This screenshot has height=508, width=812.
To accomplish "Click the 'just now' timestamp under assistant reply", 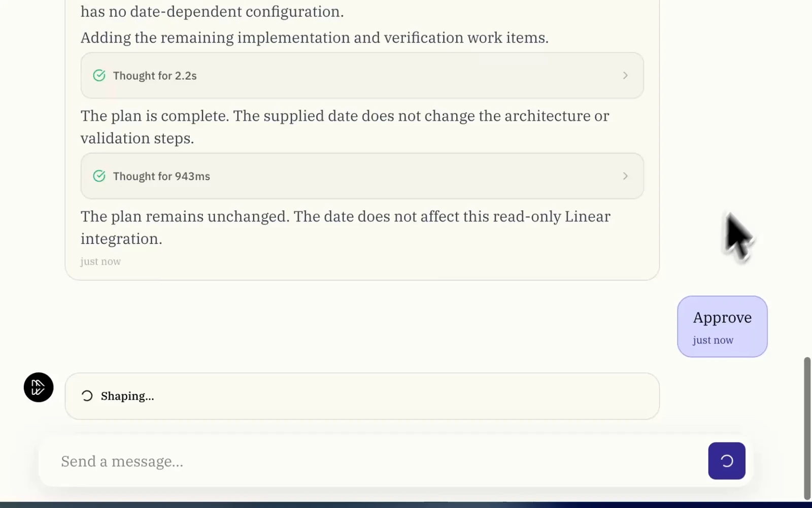I will [100, 262].
